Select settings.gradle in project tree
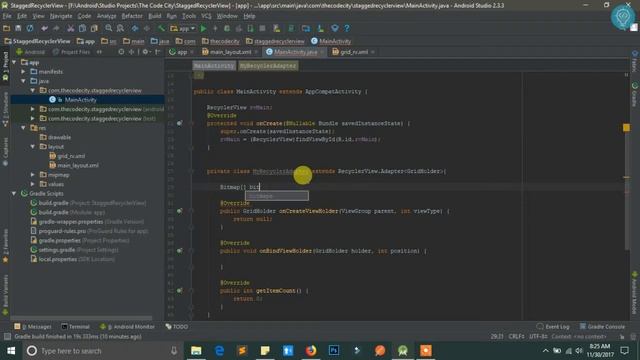The image size is (640, 360). [57, 250]
